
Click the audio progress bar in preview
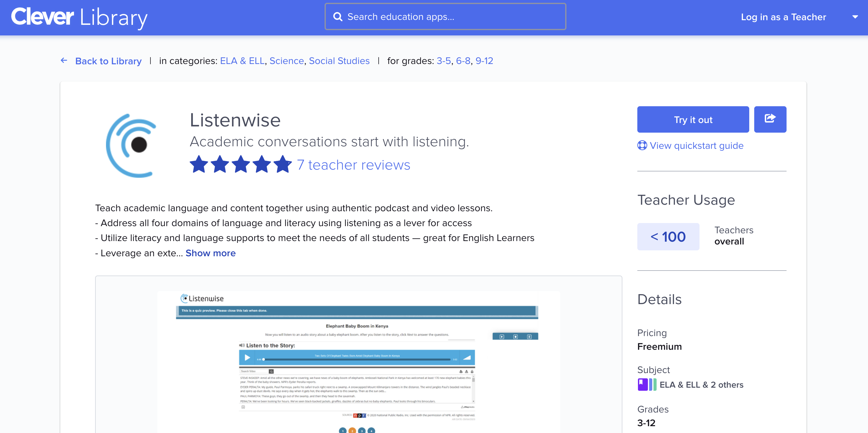pos(357,359)
